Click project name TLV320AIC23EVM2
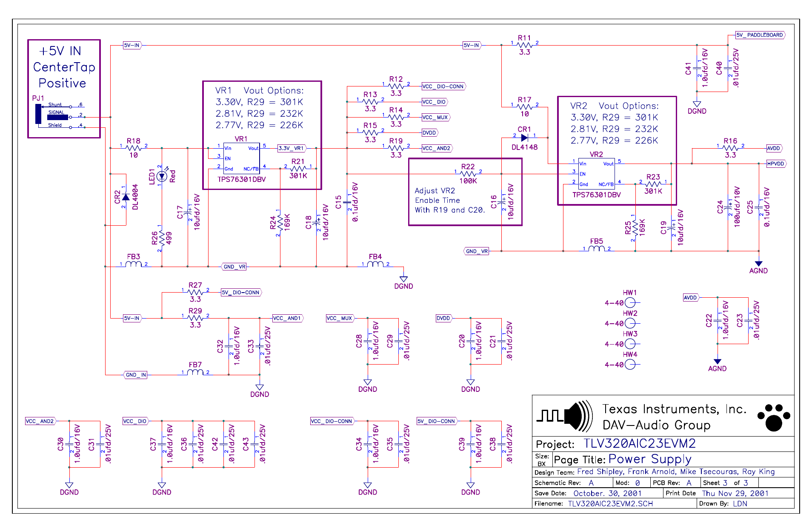This screenshot has height=526, width=812. (x=639, y=444)
